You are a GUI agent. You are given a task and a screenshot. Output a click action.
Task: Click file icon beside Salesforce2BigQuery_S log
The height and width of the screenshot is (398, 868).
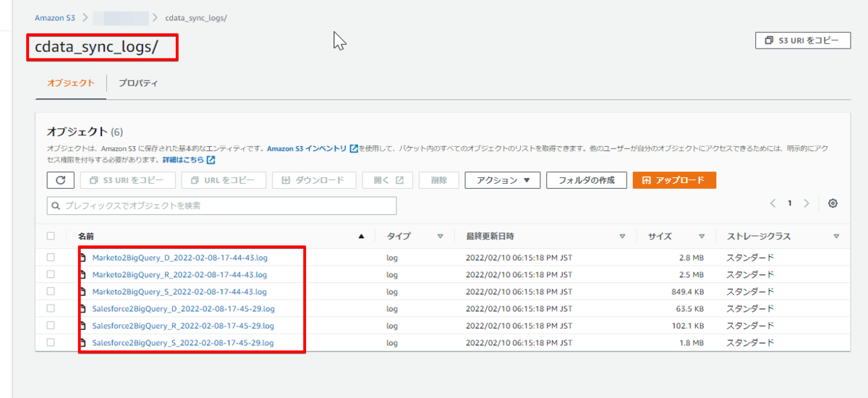[83, 342]
